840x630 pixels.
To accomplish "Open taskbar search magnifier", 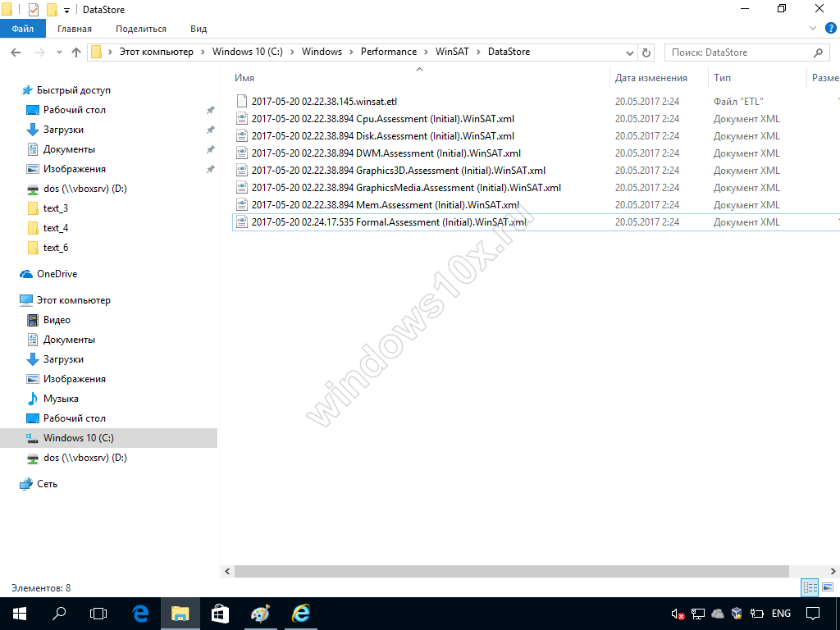I will (x=59, y=614).
